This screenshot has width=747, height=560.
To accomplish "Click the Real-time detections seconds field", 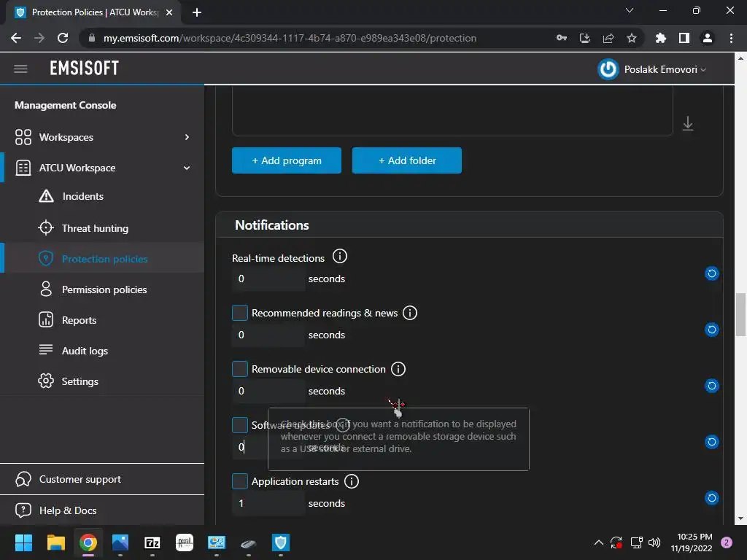I will (x=268, y=279).
